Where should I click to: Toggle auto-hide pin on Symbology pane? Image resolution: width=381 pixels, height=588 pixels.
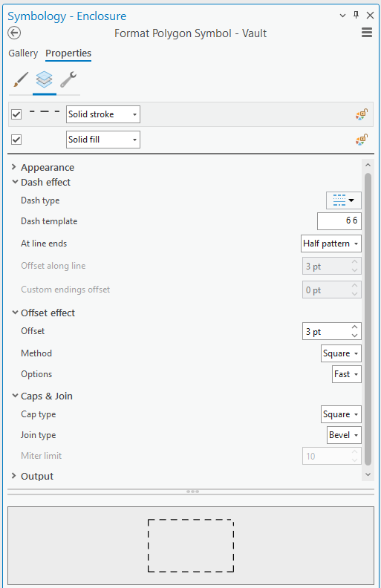[x=356, y=15]
